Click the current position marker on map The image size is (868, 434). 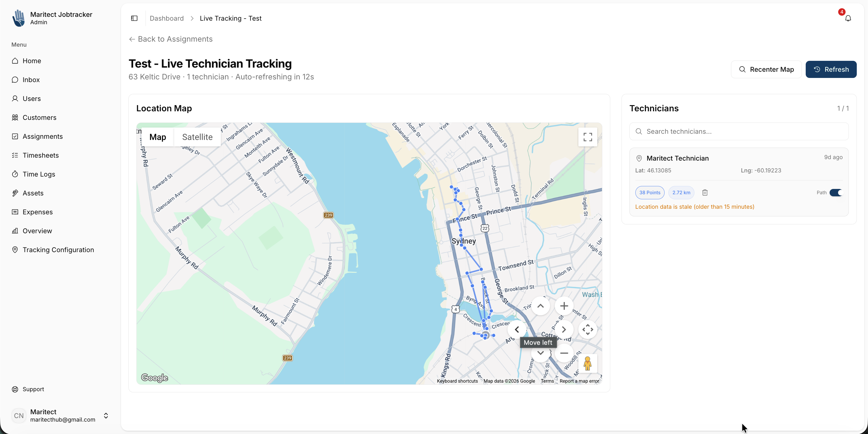click(x=485, y=335)
